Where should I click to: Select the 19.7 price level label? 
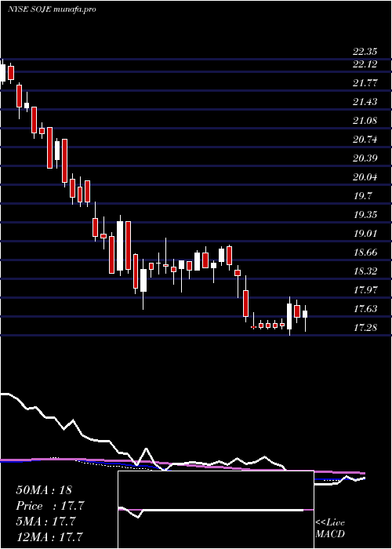(x=362, y=196)
